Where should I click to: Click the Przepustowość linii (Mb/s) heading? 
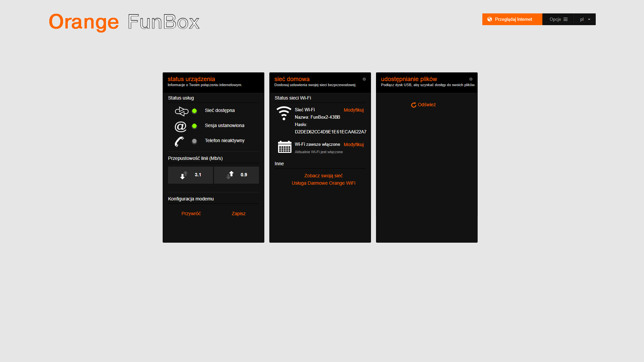pyautogui.click(x=195, y=158)
